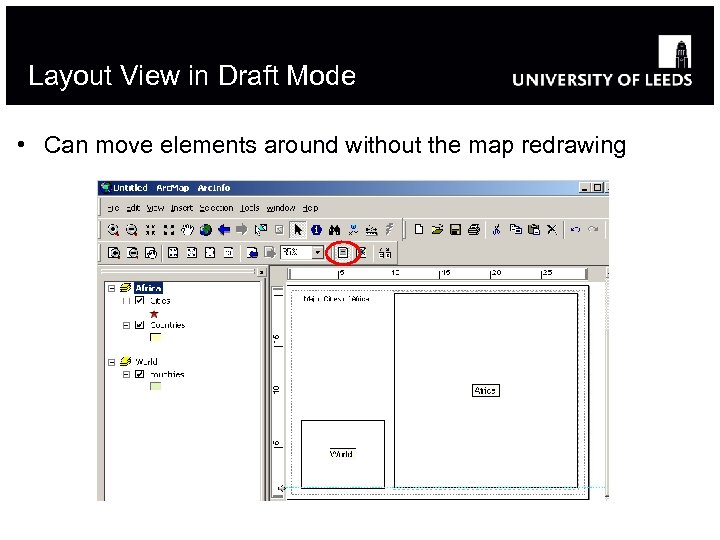Toggle Draft Mode in the layout toolbar
The width and height of the screenshot is (720, 540).
tap(343, 253)
